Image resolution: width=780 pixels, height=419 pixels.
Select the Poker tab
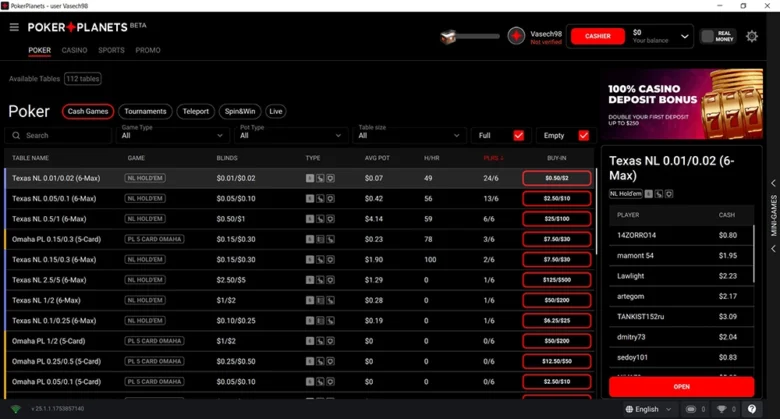(x=39, y=50)
